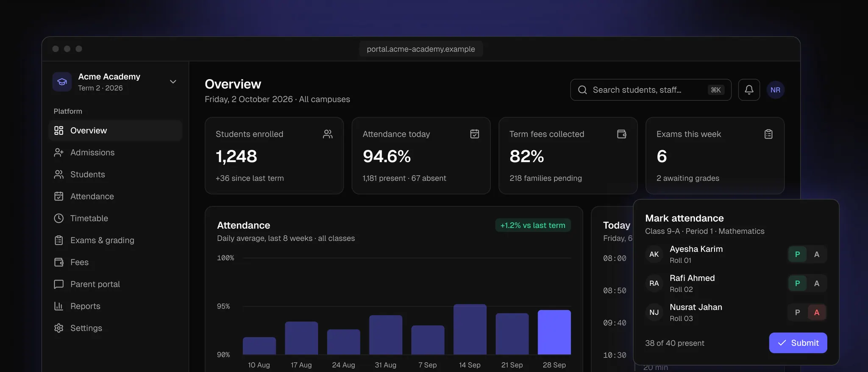The height and width of the screenshot is (372, 868).
Task: Open the NR user avatar menu
Action: [x=775, y=90]
